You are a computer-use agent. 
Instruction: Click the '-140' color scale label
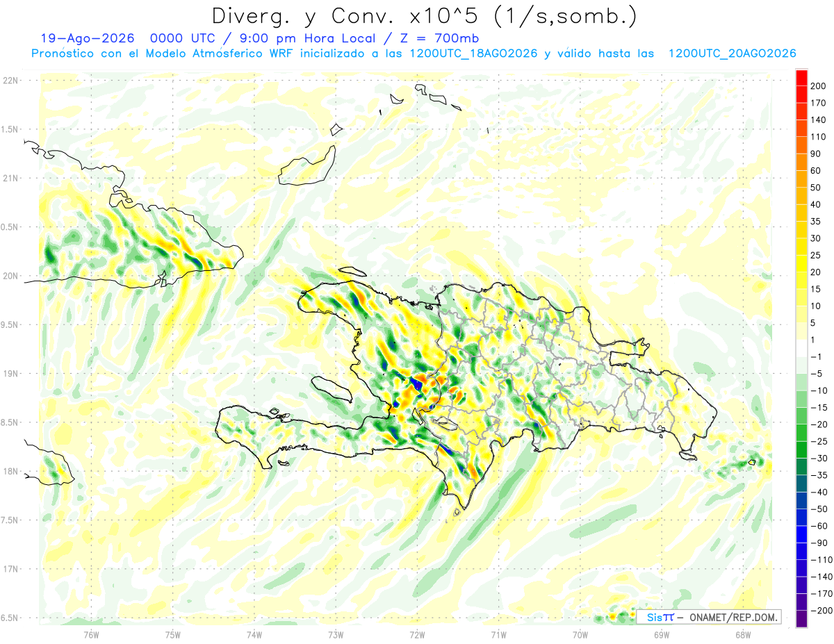[x=822, y=577]
